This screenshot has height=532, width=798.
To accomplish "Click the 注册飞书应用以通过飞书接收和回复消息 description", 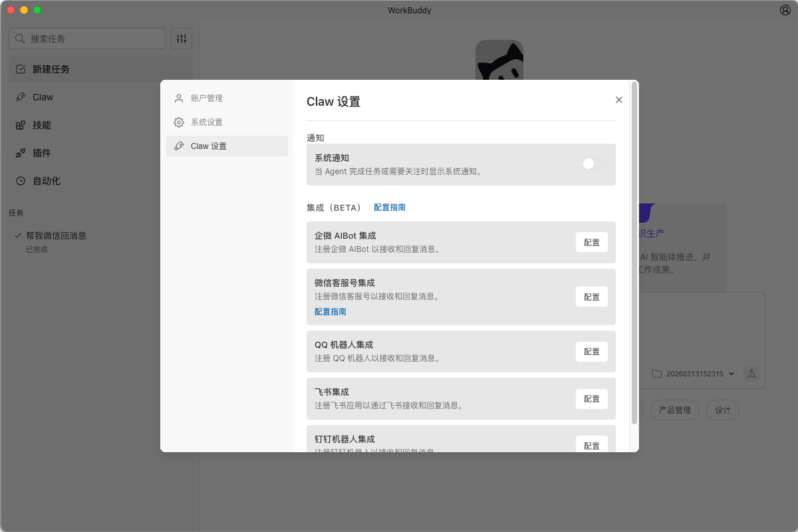I will point(389,405).
